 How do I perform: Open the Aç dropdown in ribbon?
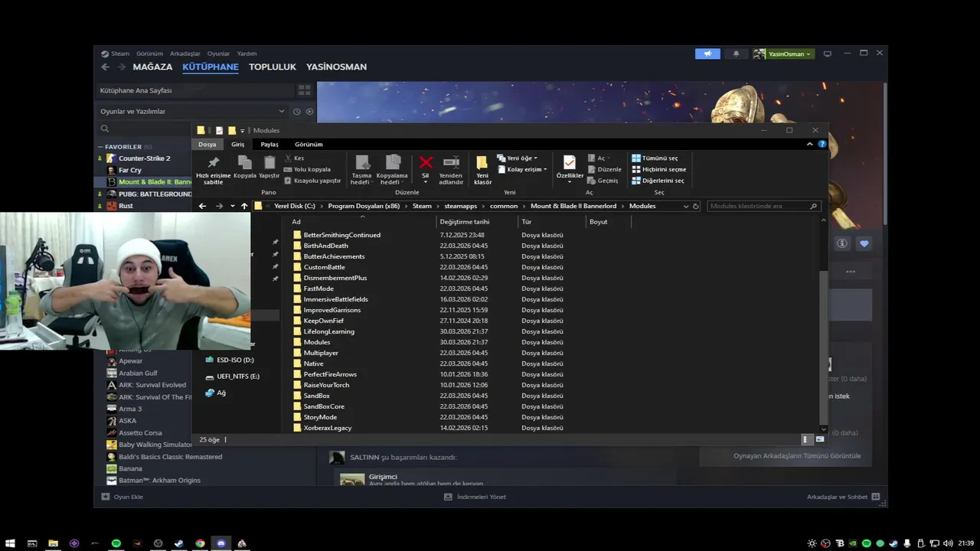(600, 158)
